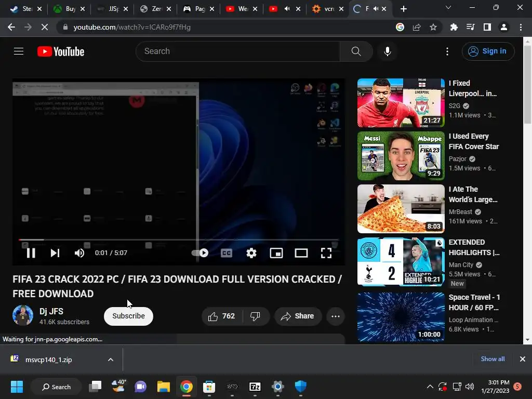The height and width of the screenshot is (399, 532).
Task: Go to YouTube home via logo
Action: [x=61, y=51]
